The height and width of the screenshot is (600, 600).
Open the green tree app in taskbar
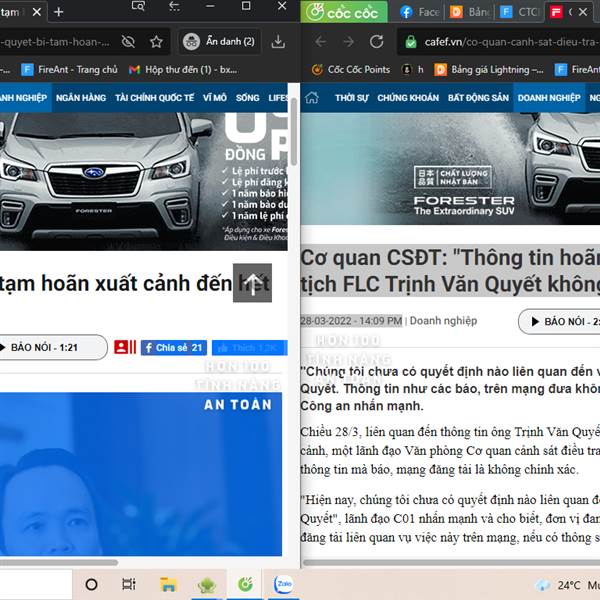click(x=207, y=584)
